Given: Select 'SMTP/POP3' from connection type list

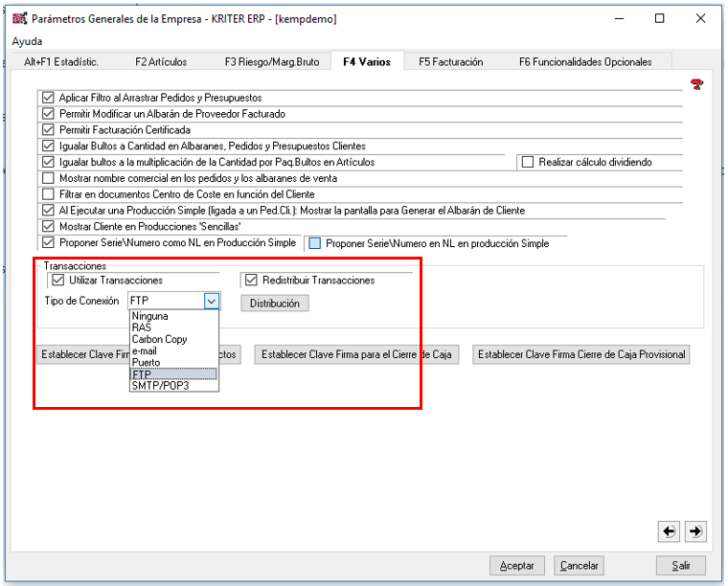Looking at the screenshot, I should (x=160, y=386).
